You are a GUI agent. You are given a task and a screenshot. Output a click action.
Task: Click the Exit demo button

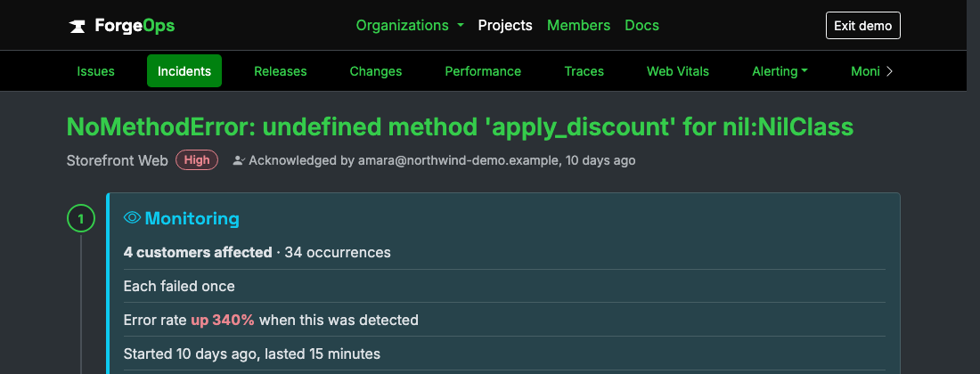(862, 26)
